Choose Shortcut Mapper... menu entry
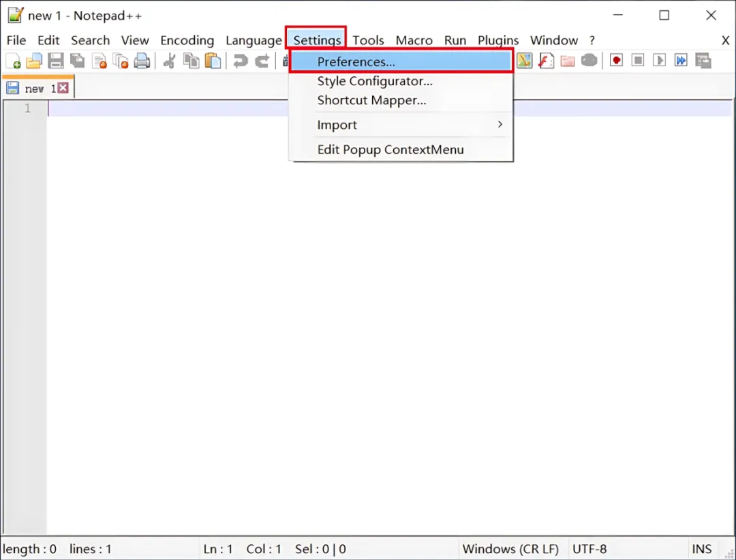 (x=401, y=100)
